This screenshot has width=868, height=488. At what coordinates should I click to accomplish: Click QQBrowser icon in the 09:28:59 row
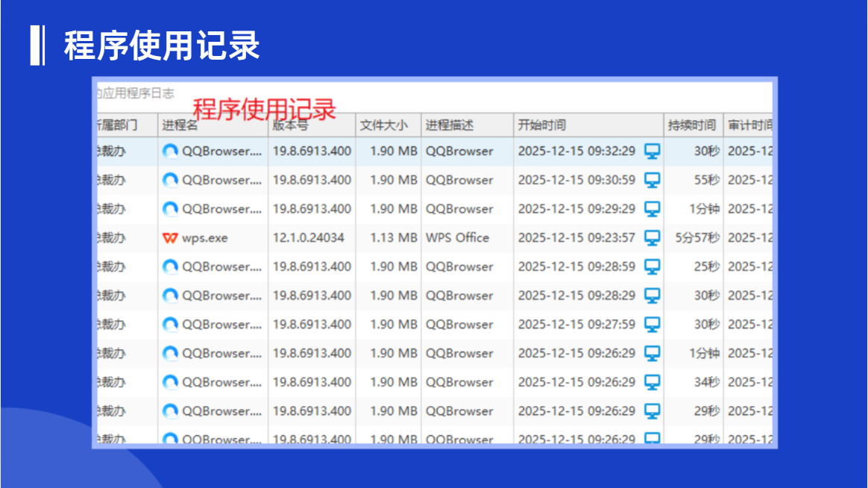pyautogui.click(x=170, y=267)
